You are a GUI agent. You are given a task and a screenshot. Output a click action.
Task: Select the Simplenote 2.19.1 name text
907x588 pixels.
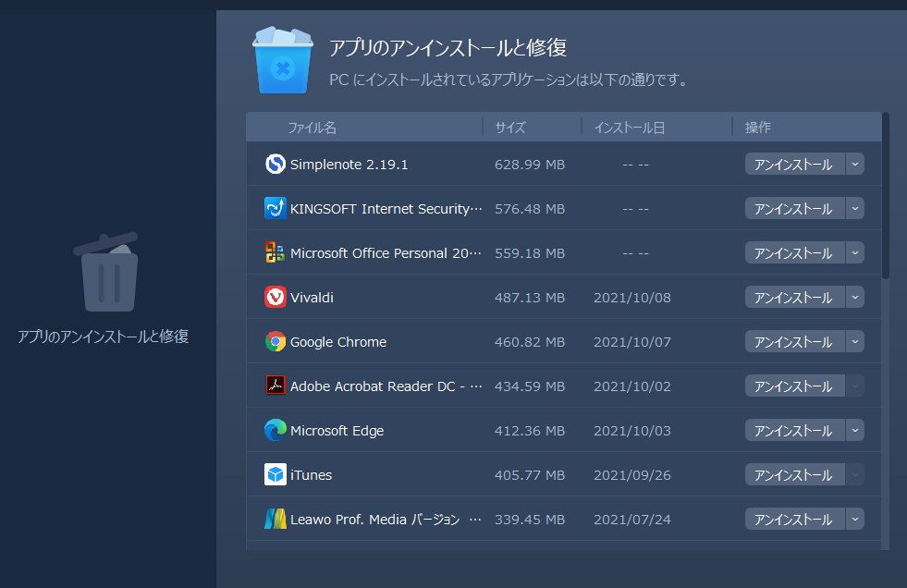pos(349,165)
